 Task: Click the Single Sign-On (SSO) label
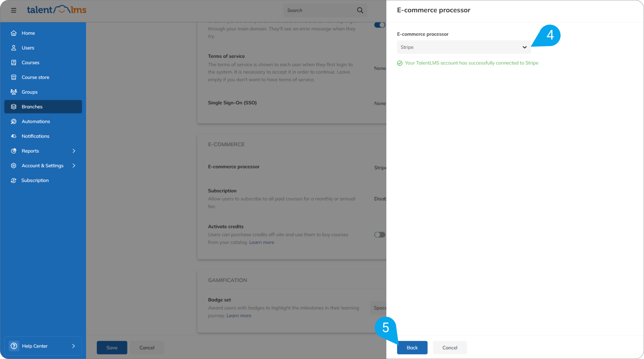pyautogui.click(x=232, y=103)
